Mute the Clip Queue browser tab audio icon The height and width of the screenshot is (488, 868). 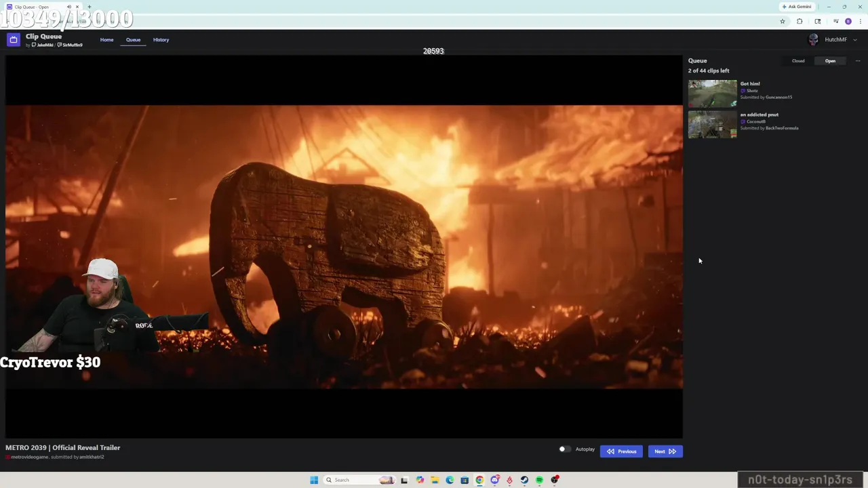69,7
